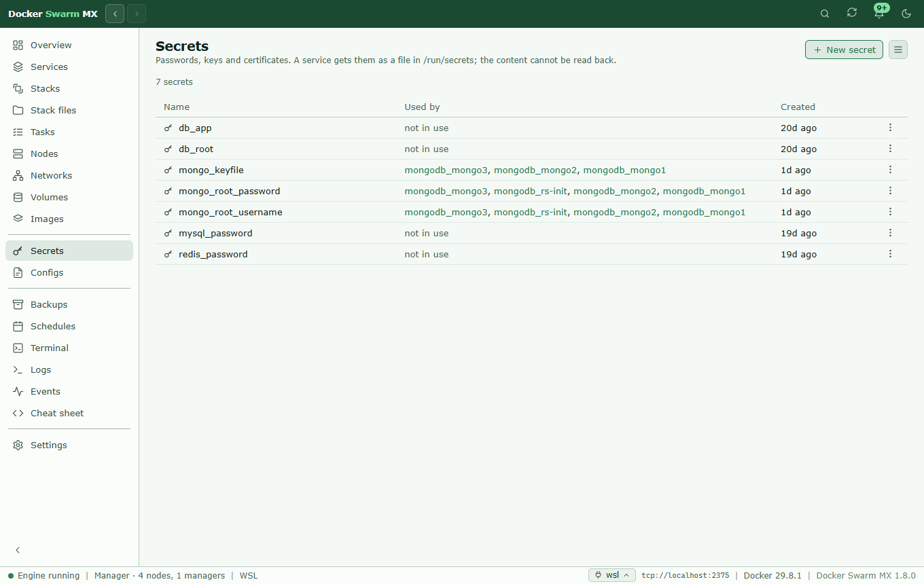Toggle dark mode with the moon icon
This screenshot has width=924, height=584.
click(906, 14)
